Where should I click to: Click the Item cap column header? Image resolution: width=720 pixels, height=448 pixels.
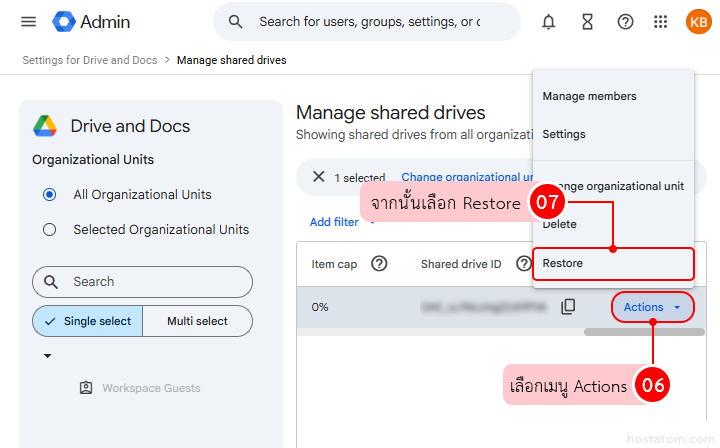coord(334,264)
